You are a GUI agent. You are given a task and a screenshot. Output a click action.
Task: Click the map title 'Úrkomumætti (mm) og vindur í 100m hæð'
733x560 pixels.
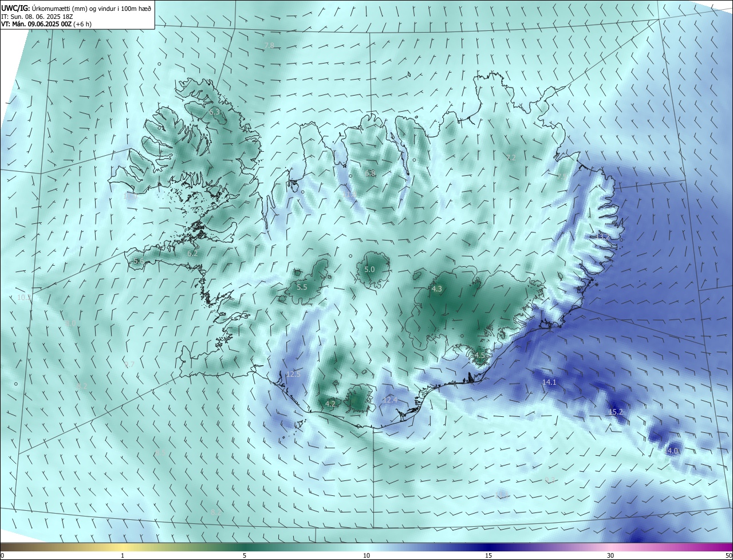point(92,8)
